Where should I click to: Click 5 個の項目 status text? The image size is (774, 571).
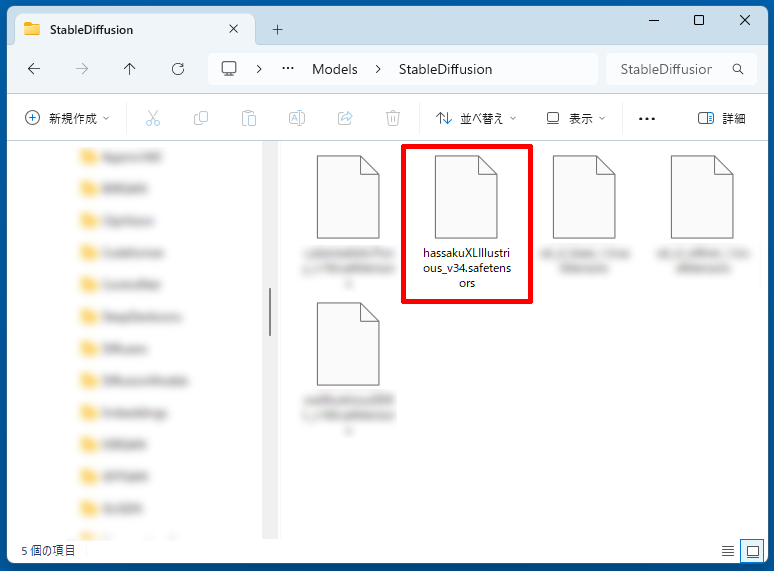[48, 550]
